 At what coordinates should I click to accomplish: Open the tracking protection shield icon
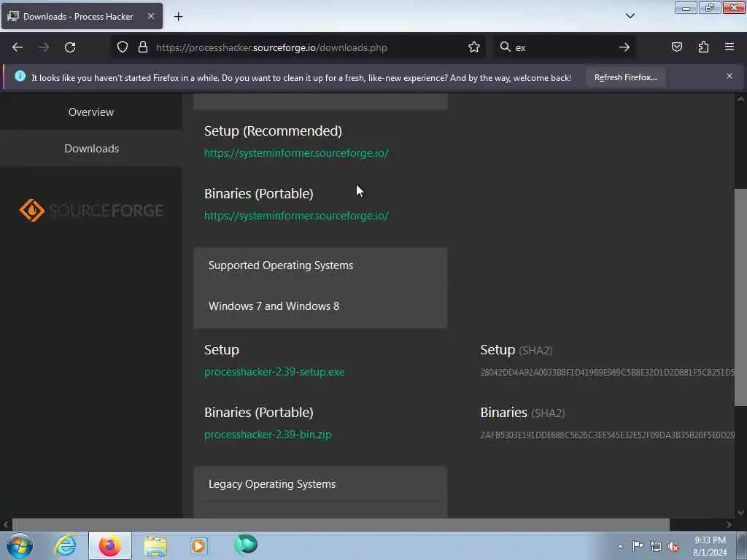[x=123, y=47]
